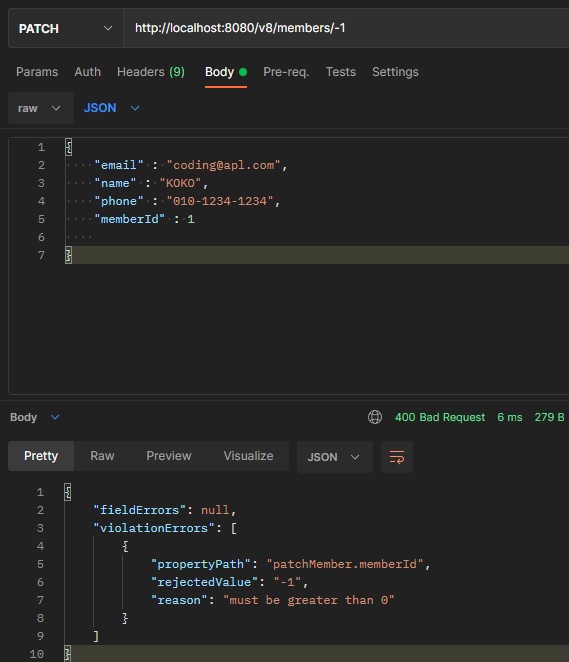Click the network globe icon
This screenshot has width=569, height=662.
point(375,417)
